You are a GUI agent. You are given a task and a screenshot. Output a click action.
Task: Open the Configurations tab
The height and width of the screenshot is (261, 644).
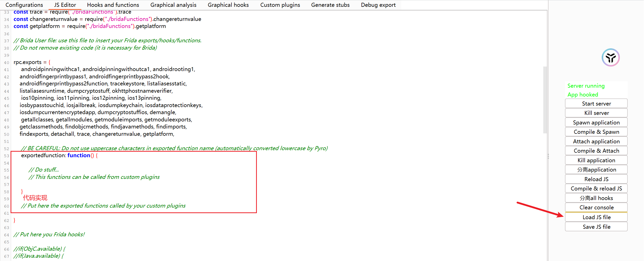tap(24, 5)
